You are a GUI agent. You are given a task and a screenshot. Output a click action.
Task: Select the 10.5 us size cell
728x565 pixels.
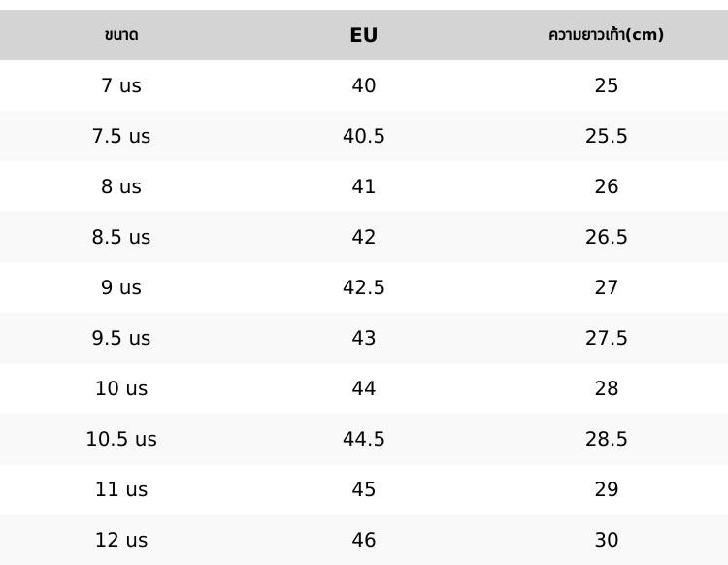pos(121,439)
